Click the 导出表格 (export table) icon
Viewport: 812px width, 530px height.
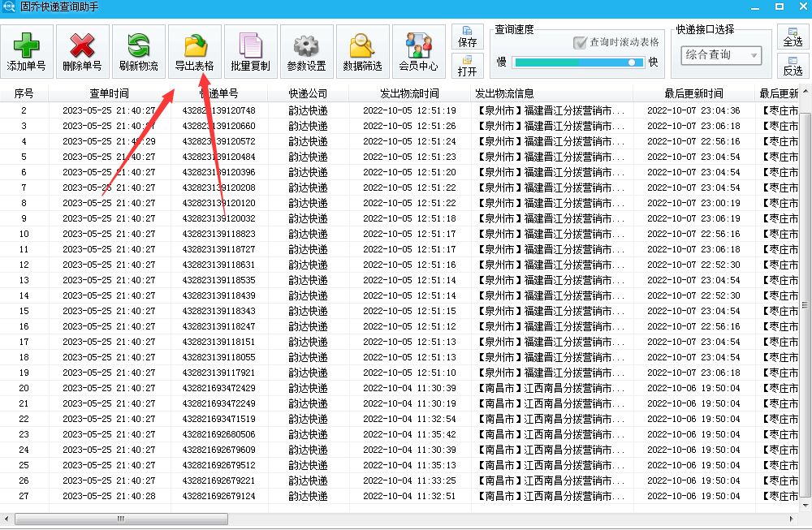193,45
